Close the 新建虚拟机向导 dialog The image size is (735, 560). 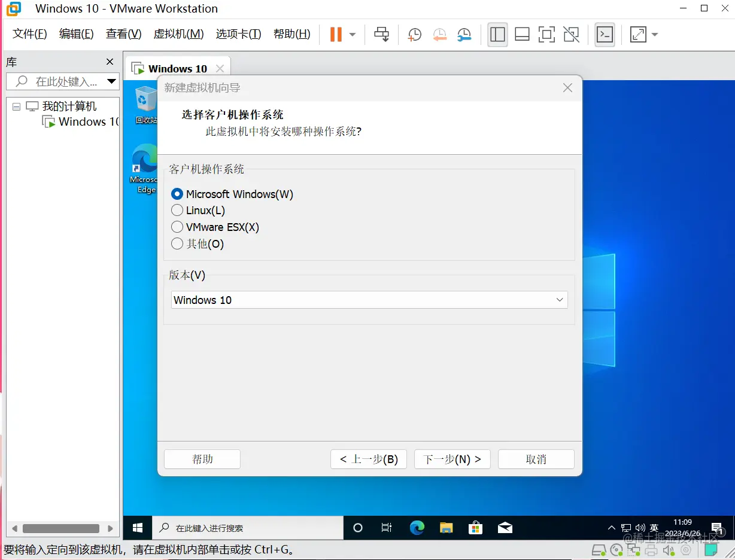[568, 87]
